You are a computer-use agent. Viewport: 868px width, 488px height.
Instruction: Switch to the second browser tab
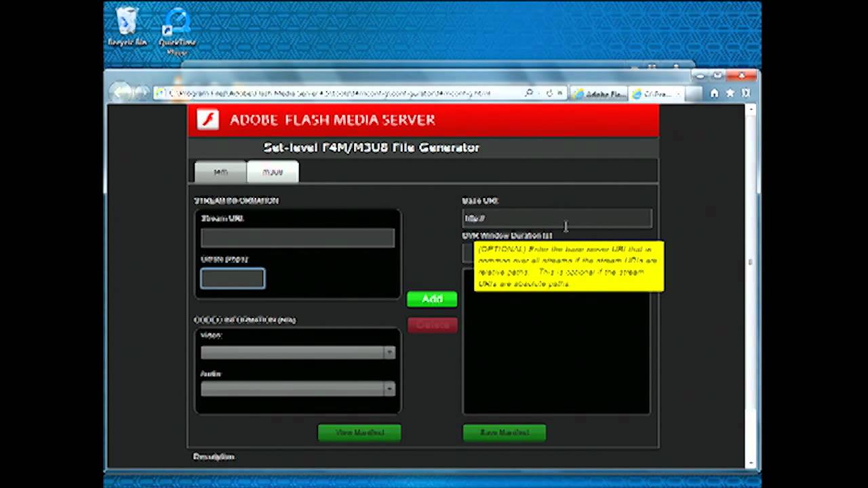tap(655, 94)
